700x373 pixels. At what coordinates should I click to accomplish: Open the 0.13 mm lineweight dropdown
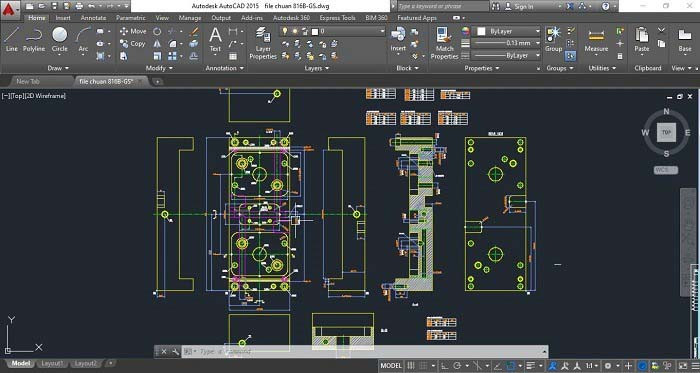pos(506,43)
